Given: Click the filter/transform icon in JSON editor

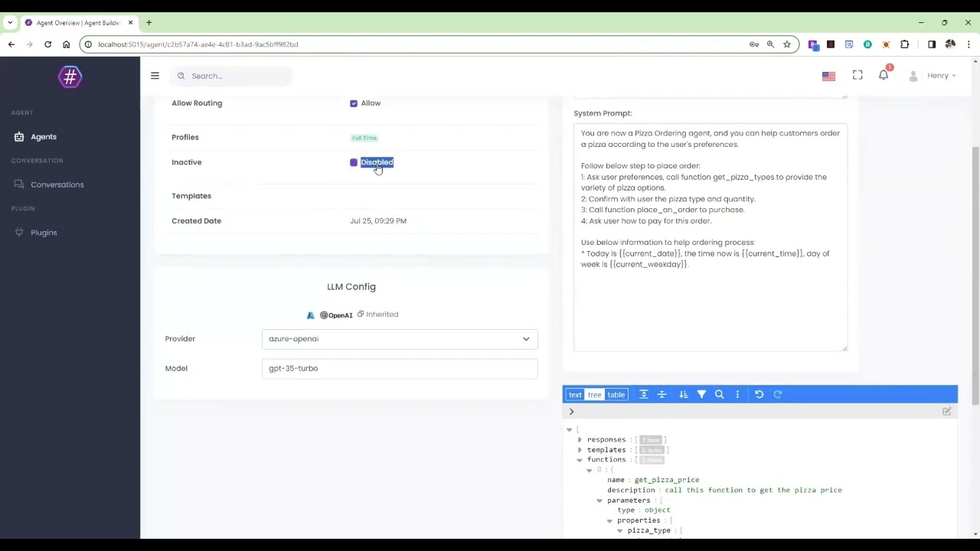Looking at the screenshot, I should click(x=701, y=394).
